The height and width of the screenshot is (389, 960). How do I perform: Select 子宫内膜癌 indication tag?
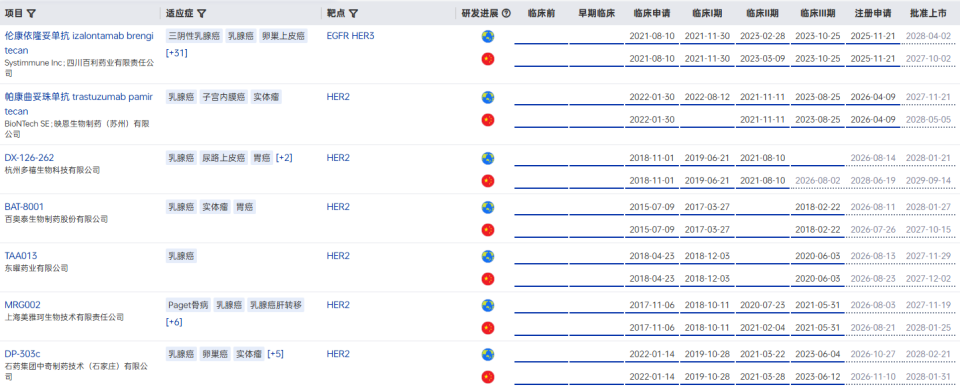coord(224,97)
